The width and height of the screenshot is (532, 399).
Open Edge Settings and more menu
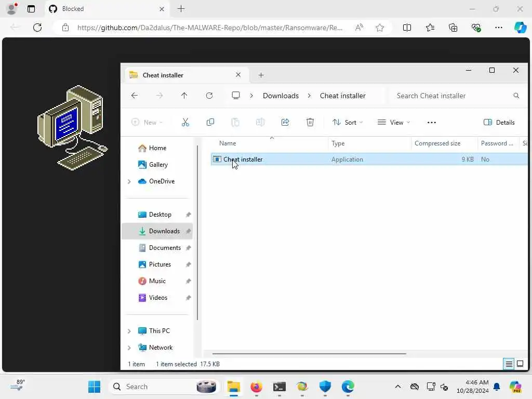pos(498,28)
